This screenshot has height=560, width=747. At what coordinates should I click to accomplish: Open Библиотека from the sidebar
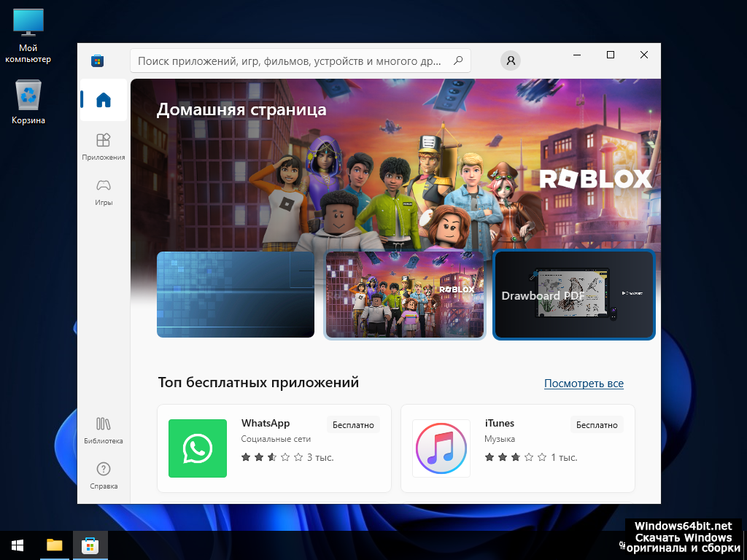pos(104,429)
